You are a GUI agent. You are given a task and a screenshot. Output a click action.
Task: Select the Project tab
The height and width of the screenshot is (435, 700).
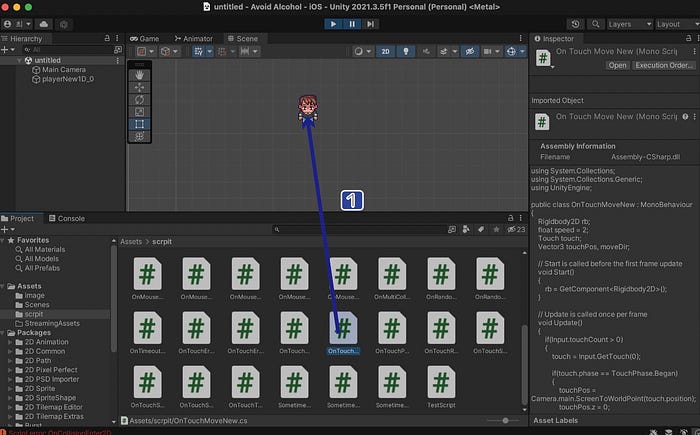pyautogui.click(x=17, y=218)
